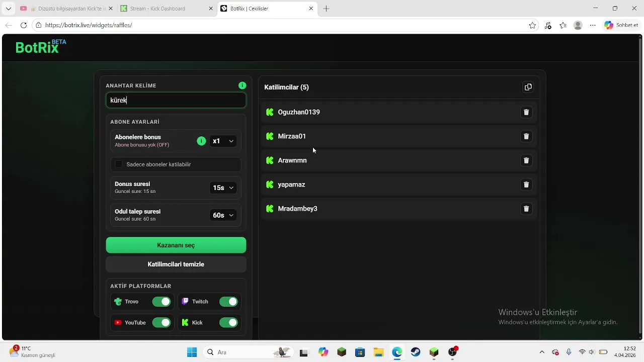Screen dimensions: 644x362
Task: Open the media control icon in the Edge toolbar
Action: 548,25
